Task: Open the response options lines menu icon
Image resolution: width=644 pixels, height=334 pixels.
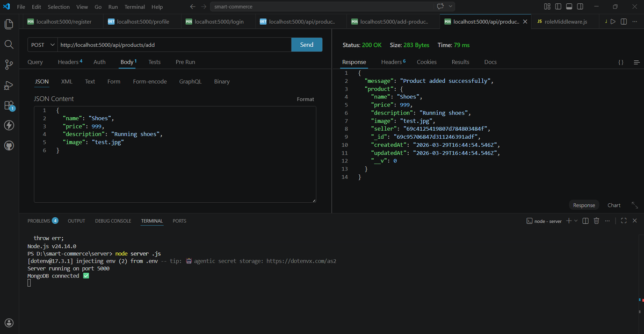Action: point(636,62)
